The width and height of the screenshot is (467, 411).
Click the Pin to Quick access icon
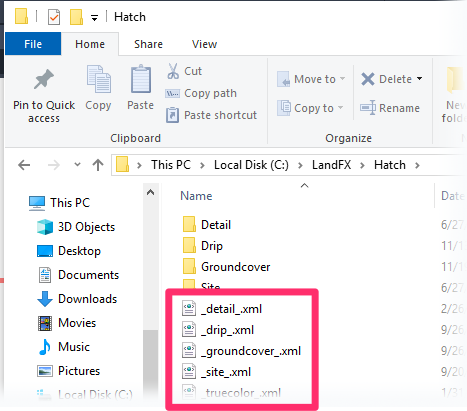(44, 79)
